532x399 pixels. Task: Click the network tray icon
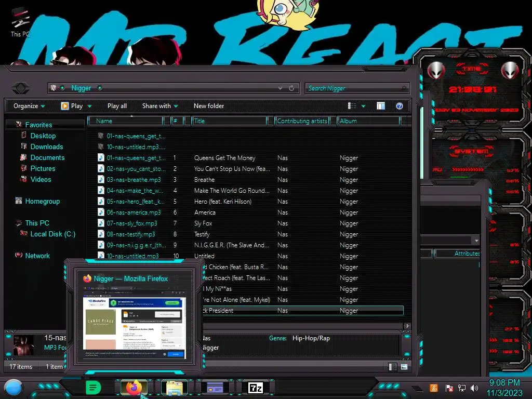click(462, 388)
